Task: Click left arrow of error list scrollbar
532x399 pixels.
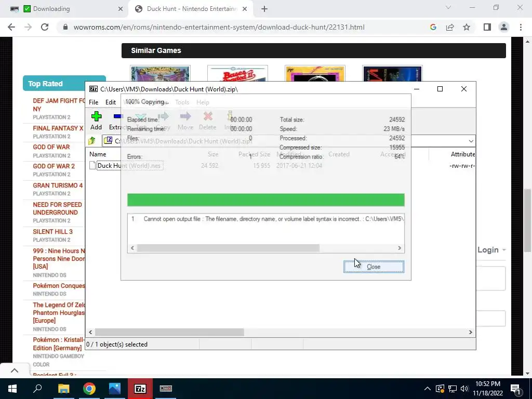Action: [x=132, y=248]
